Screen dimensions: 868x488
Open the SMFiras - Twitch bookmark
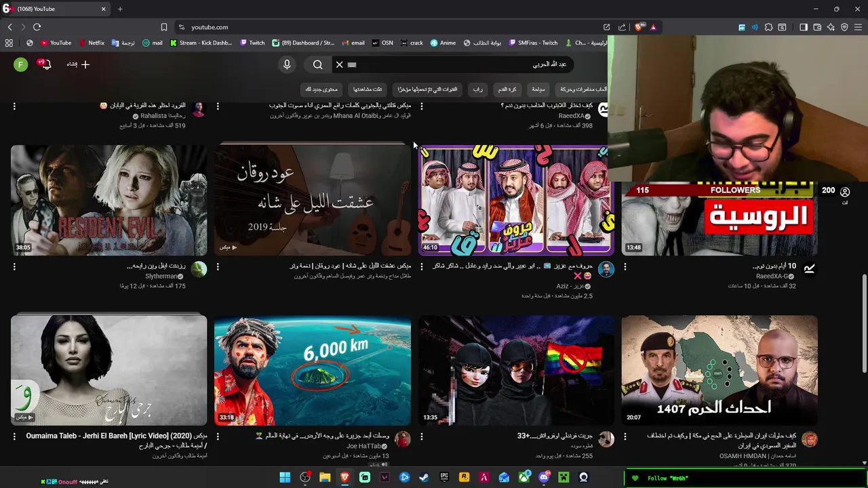[532, 43]
